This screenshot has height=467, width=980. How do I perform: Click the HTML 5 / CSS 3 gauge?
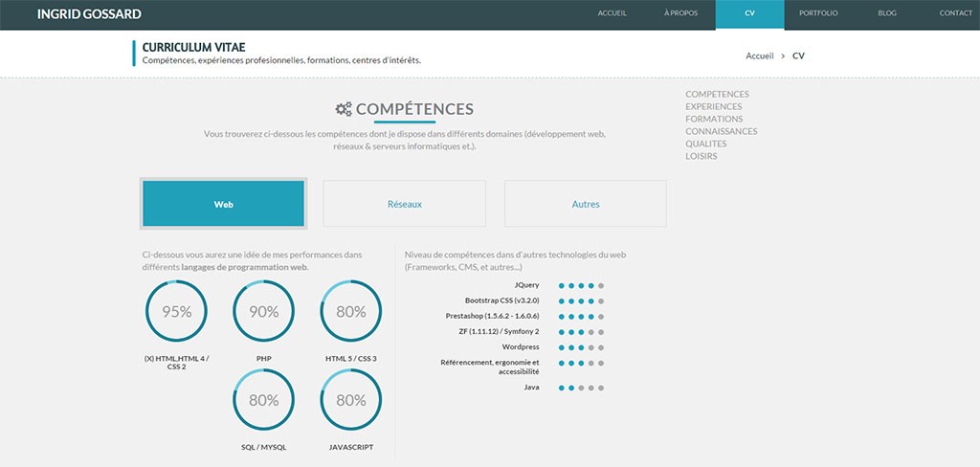(x=351, y=311)
